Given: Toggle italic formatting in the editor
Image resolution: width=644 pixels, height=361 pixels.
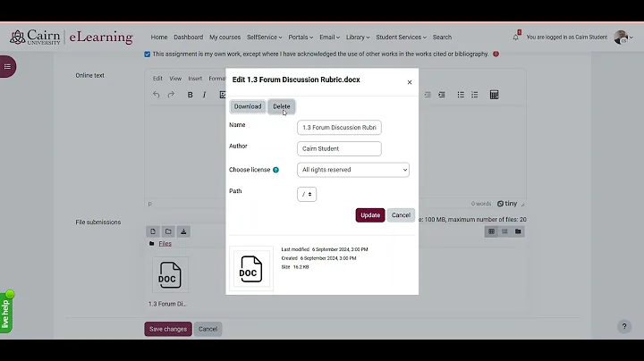Looking at the screenshot, I should point(204,95).
